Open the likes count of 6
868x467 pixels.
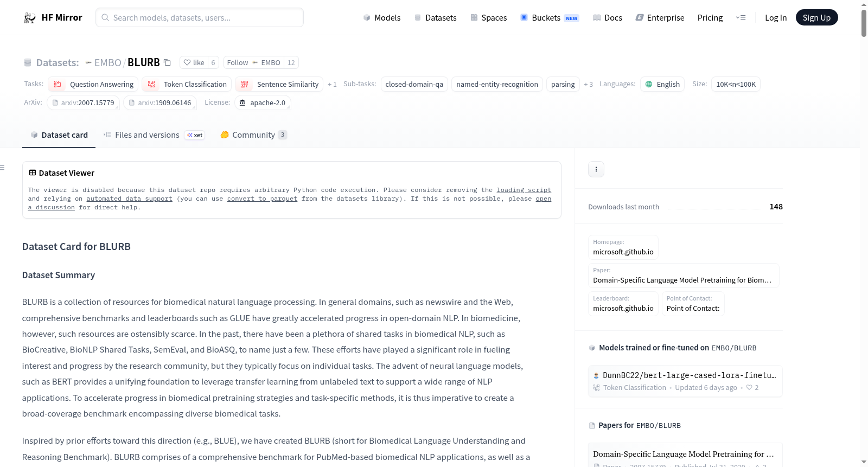[x=213, y=62]
